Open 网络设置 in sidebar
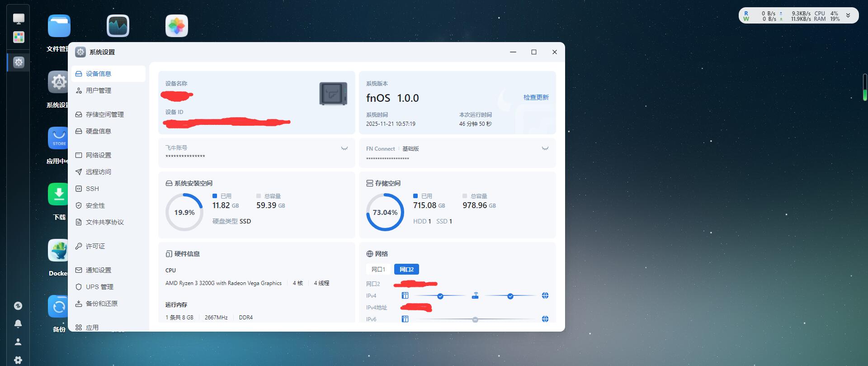 [x=108, y=155]
